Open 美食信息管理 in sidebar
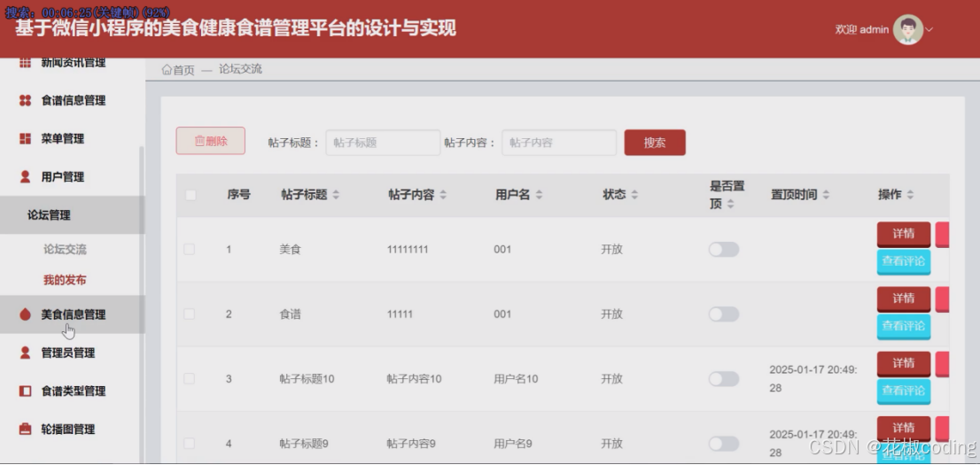The image size is (980, 465). click(x=73, y=314)
